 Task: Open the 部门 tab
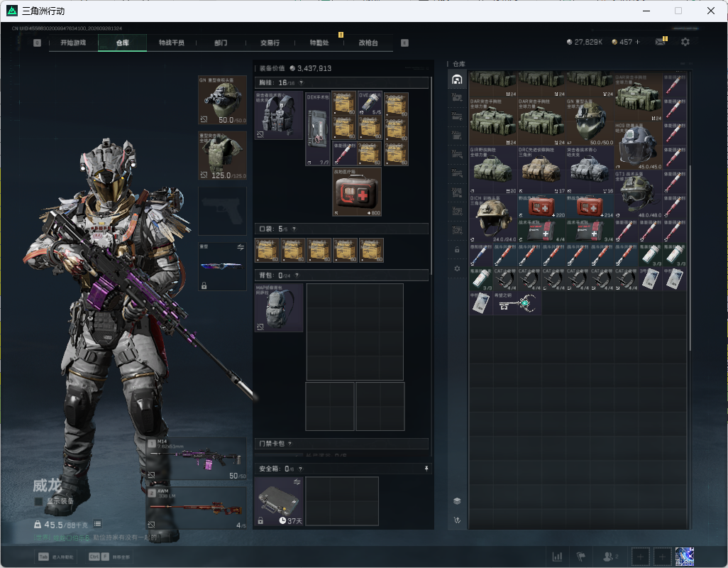(x=221, y=43)
